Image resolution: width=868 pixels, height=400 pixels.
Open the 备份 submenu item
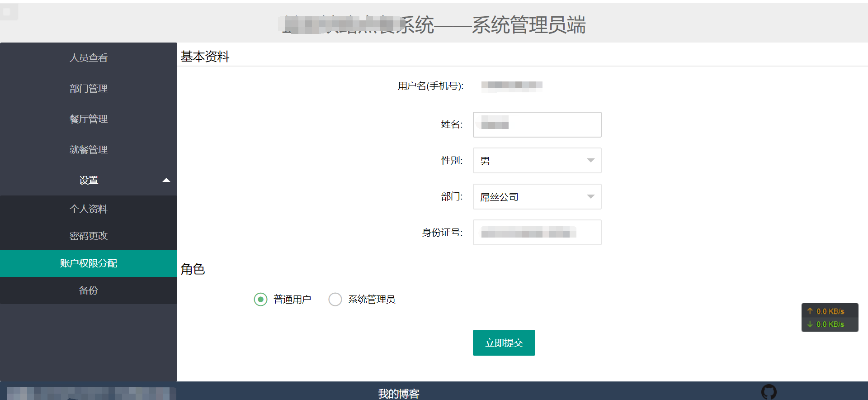(x=89, y=290)
